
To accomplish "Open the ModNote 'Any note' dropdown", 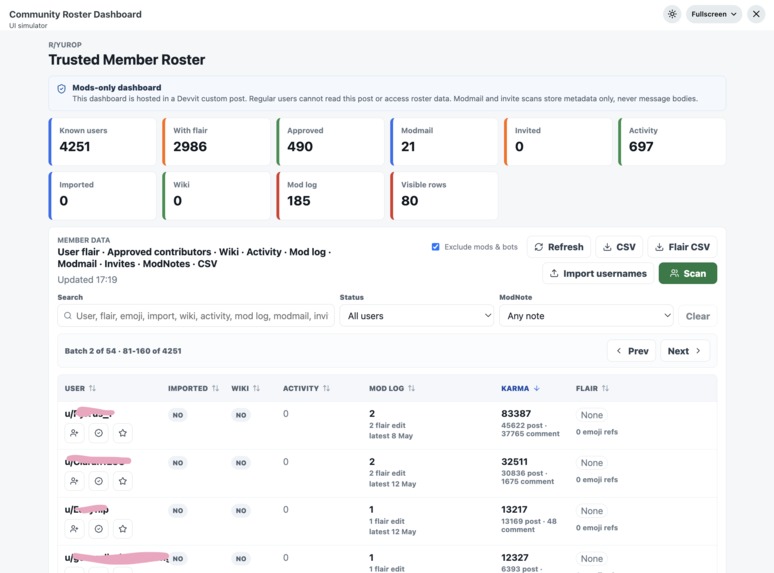I will pyautogui.click(x=586, y=316).
